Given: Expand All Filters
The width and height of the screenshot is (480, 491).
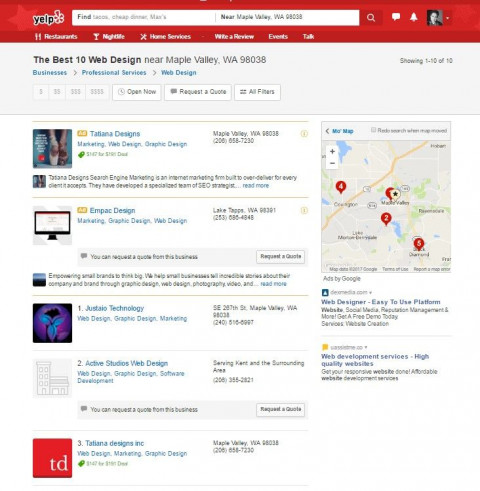Looking at the screenshot, I should coord(257,92).
